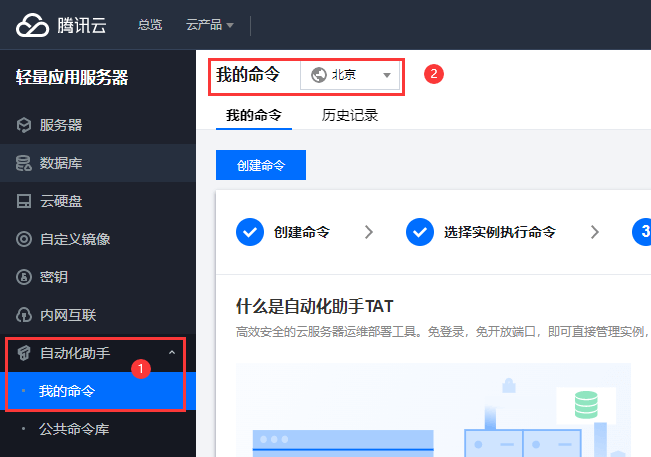Click the 选择实例执行命令 step checkmark

point(420,232)
